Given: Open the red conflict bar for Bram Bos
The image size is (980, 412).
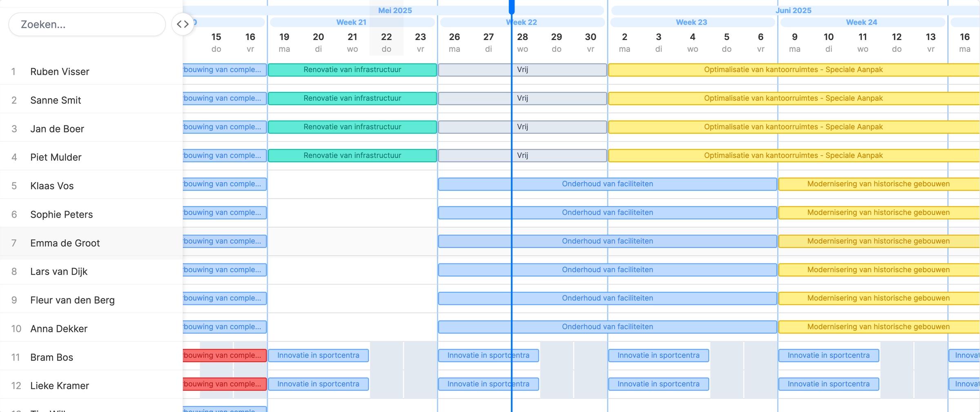Looking at the screenshot, I should 225,355.
